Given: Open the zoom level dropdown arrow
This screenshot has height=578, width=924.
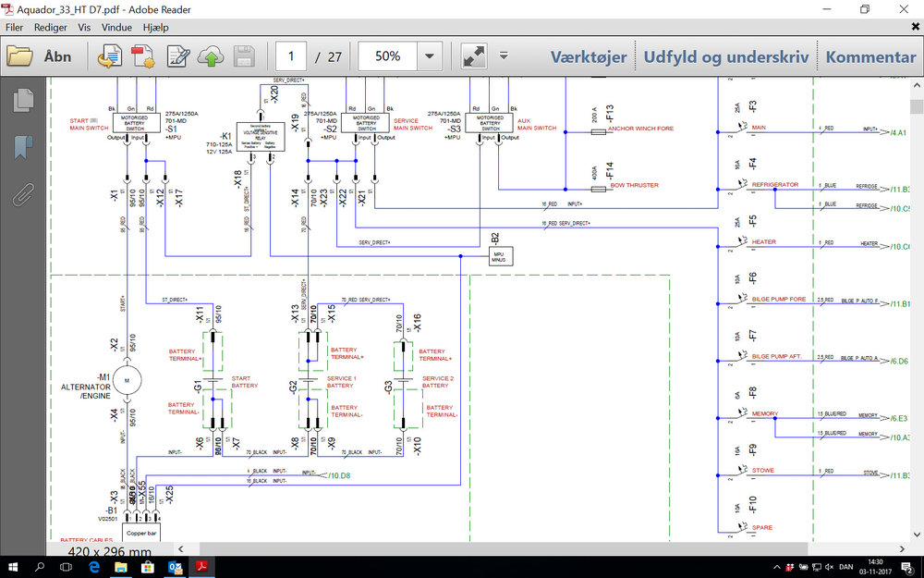Looking at the screenshot, I should coord(430,56).
